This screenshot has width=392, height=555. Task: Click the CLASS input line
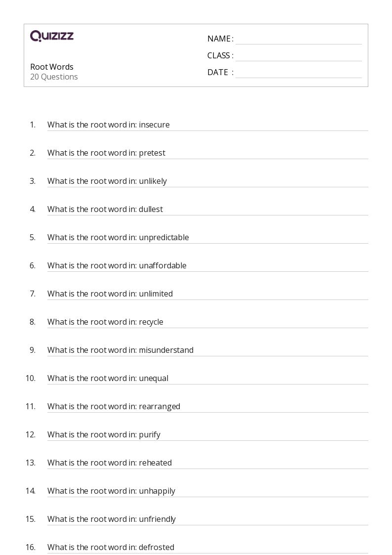tap(298, 56)
